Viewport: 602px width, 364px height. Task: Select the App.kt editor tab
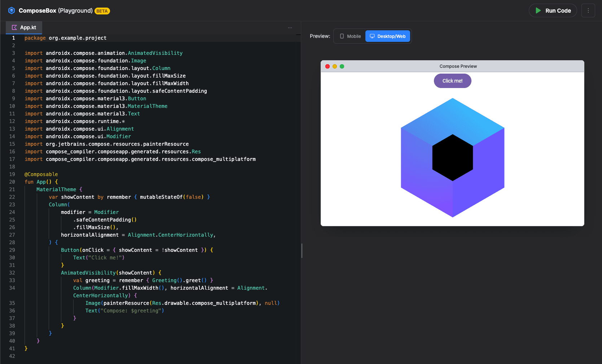24,27
